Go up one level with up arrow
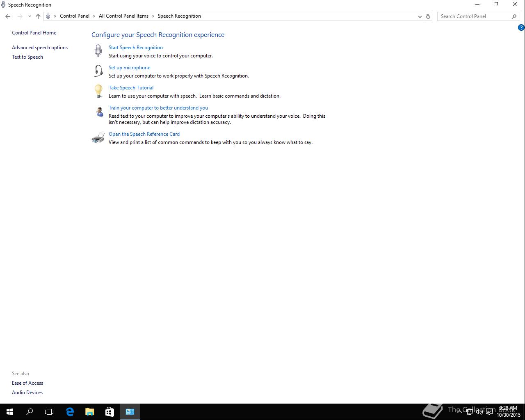 click(x=38, y=16)
